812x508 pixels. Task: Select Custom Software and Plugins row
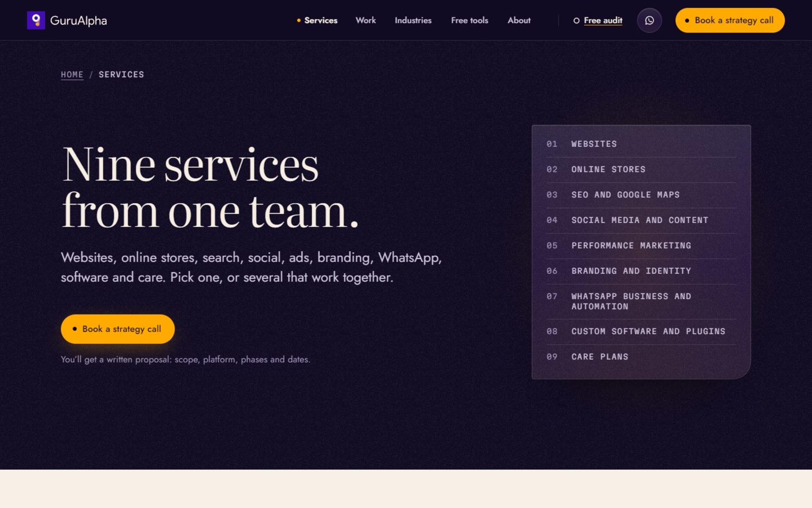[x=641, y=331]
